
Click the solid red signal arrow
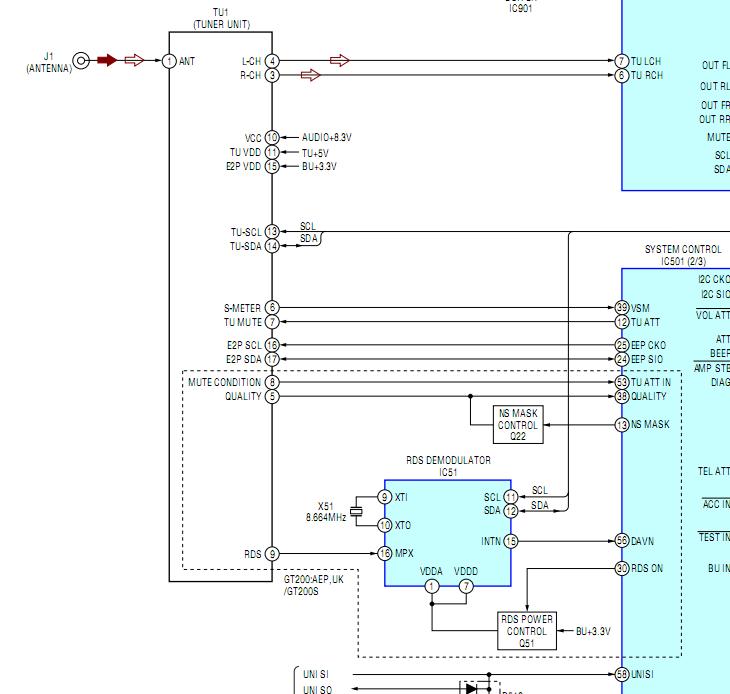pyautogui.click(x=107, y=61)
